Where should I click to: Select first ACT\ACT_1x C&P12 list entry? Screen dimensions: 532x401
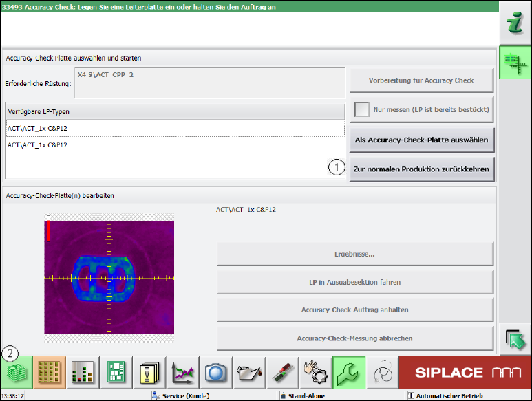[x=175, y=129]
